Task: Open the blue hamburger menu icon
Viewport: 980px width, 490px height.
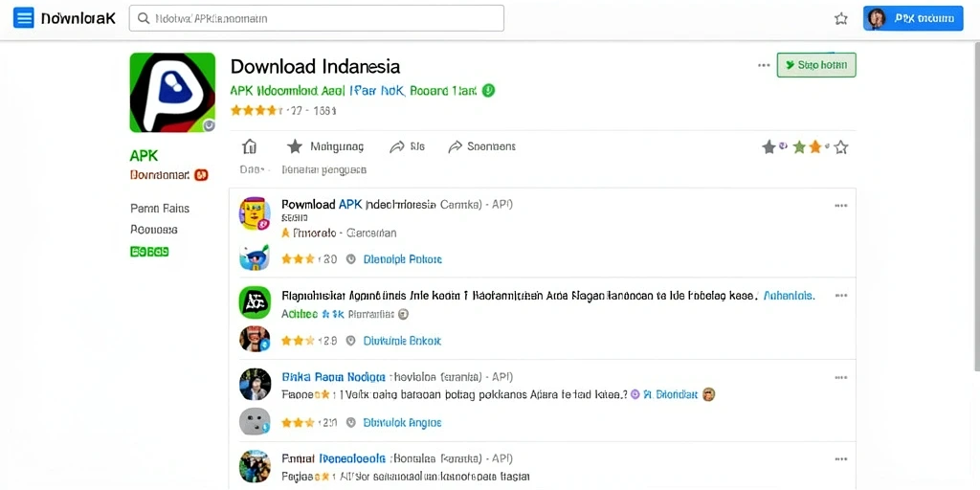Action: tap(23, 18)
